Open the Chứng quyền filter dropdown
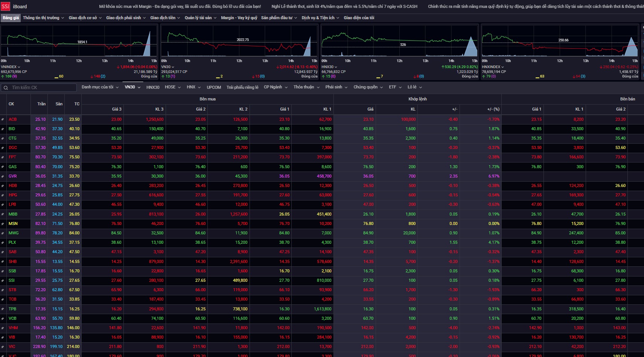The height and width of the screenshot is (357, 644). pos(368,87)
